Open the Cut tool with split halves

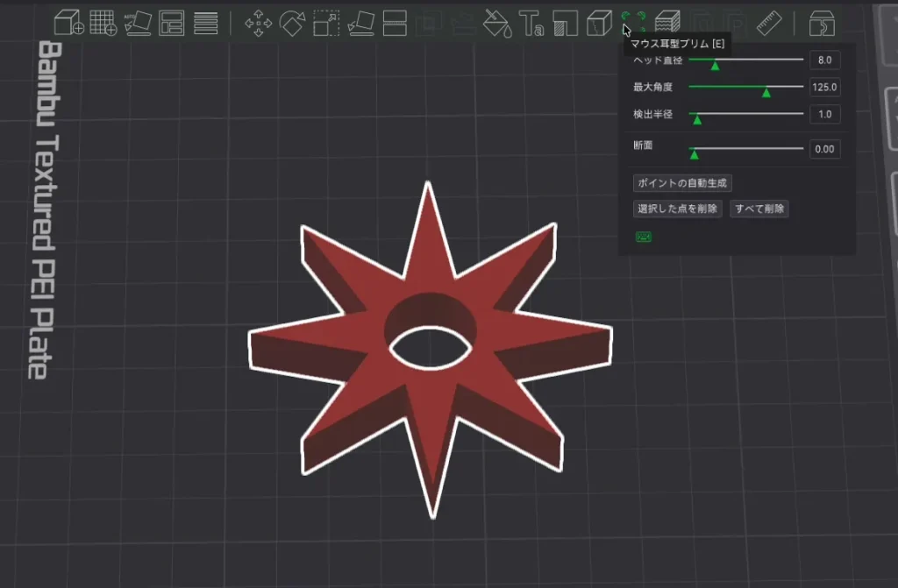pos(395,24)
